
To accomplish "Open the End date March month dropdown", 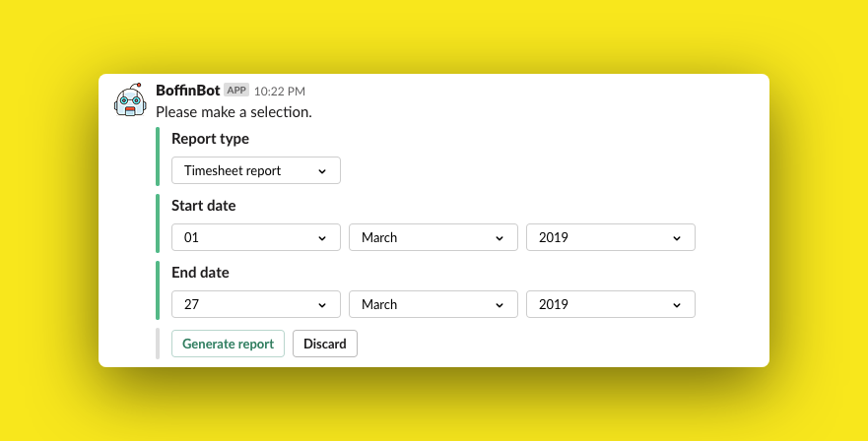I will (x=434, y=304).
